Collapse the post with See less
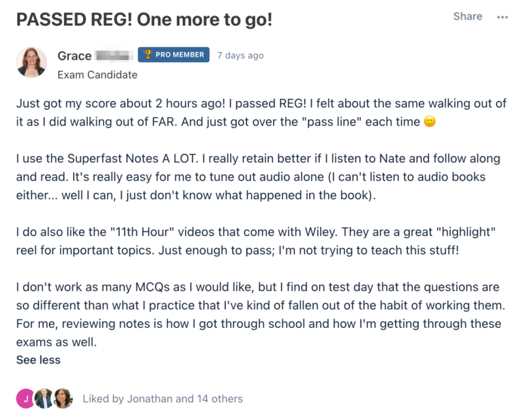 (x=38, y=360)
